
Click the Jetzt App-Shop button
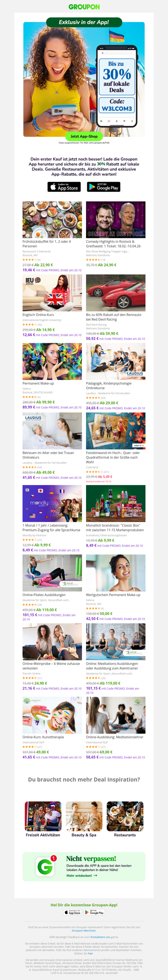[84, 136]
